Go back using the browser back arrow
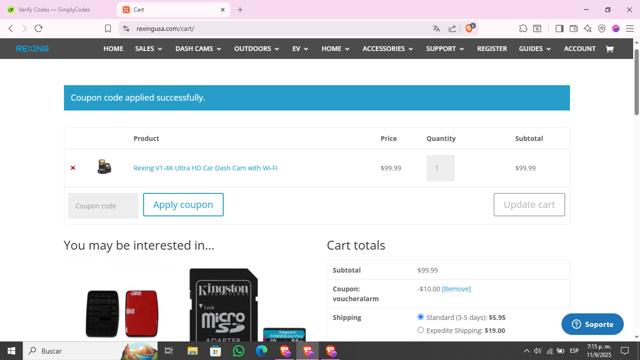The width and height of the screenshot is (640, 360). pos(11,29)
